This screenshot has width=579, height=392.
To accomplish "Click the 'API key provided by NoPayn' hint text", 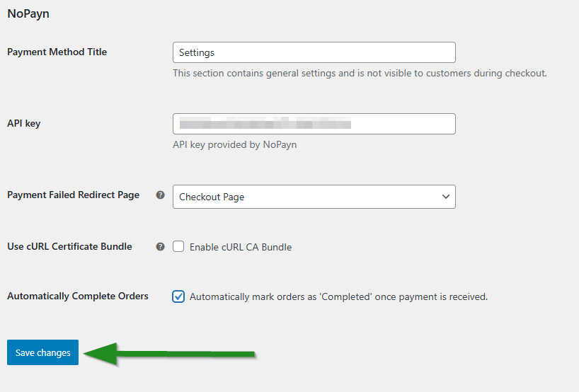I will tap(234, 144).
